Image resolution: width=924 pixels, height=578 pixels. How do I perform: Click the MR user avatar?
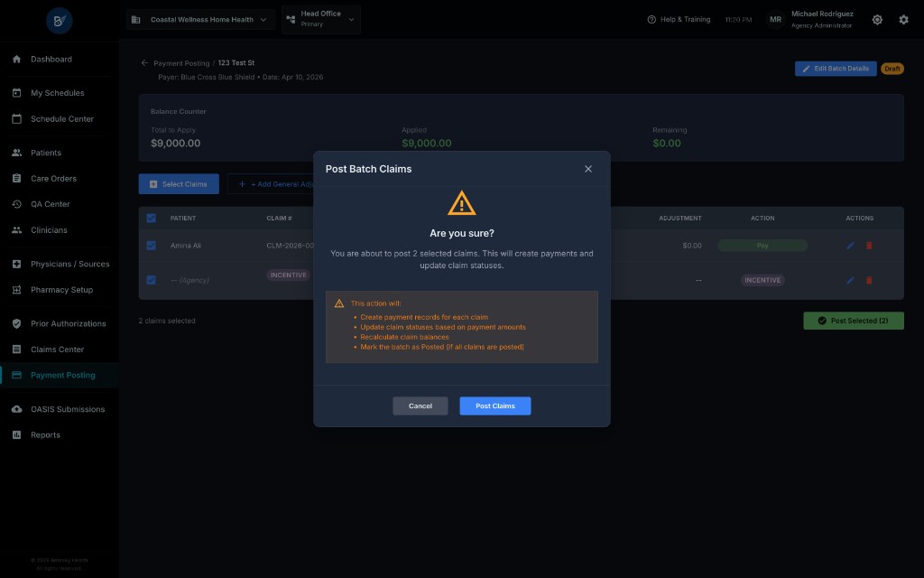click(775, 20)
